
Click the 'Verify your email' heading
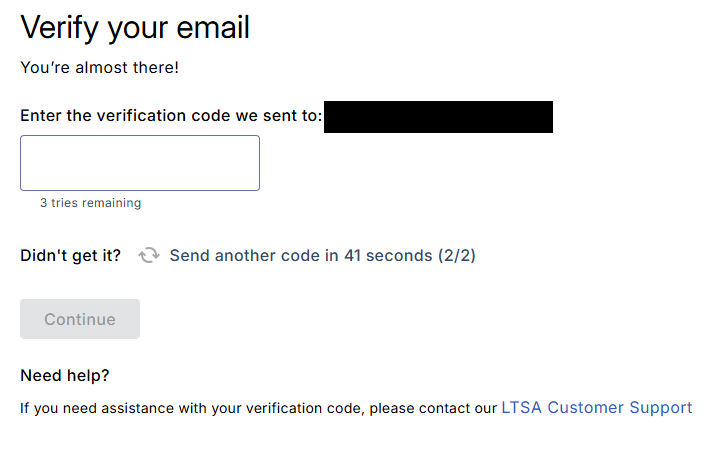[135, 27]
